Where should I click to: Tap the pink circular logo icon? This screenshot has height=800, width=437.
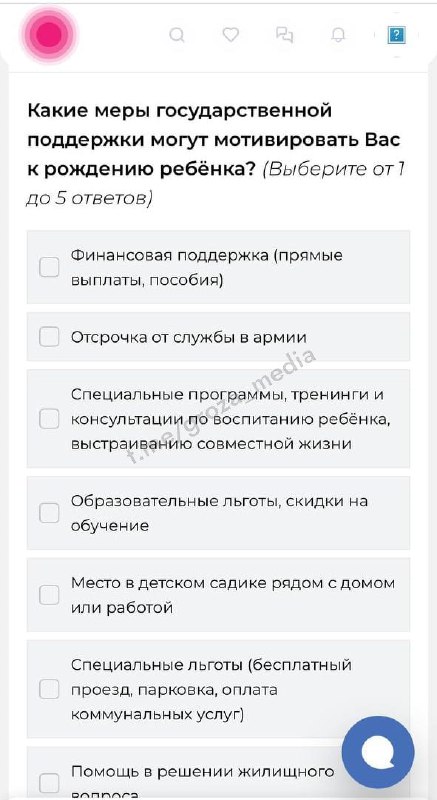49,34
